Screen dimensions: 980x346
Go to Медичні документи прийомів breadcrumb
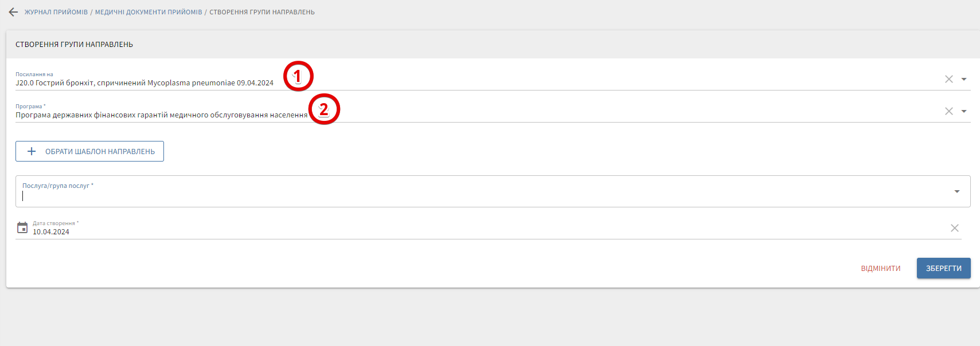tap(149, 12)
